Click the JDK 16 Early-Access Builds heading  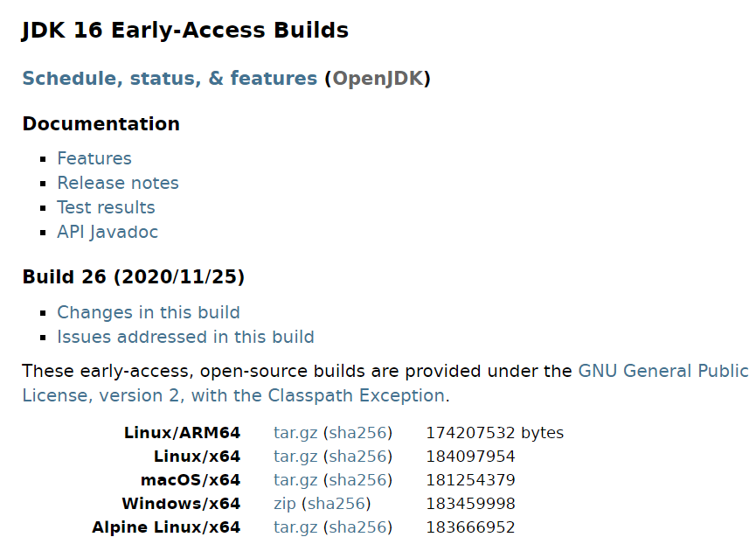[185, 31]
